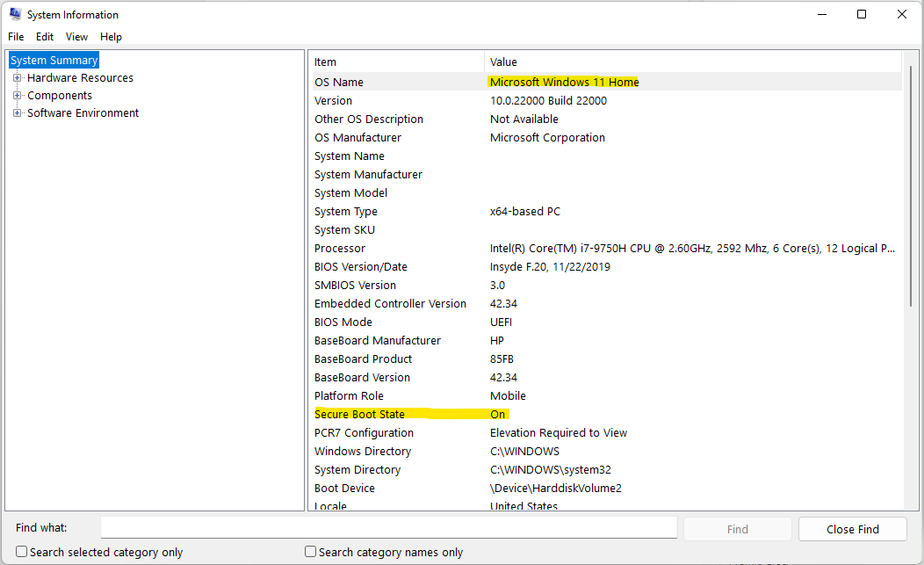Image resolution: width=924 pixels, height=565 pixels.
Task: Open the Help menu
Action: (111, 37)
